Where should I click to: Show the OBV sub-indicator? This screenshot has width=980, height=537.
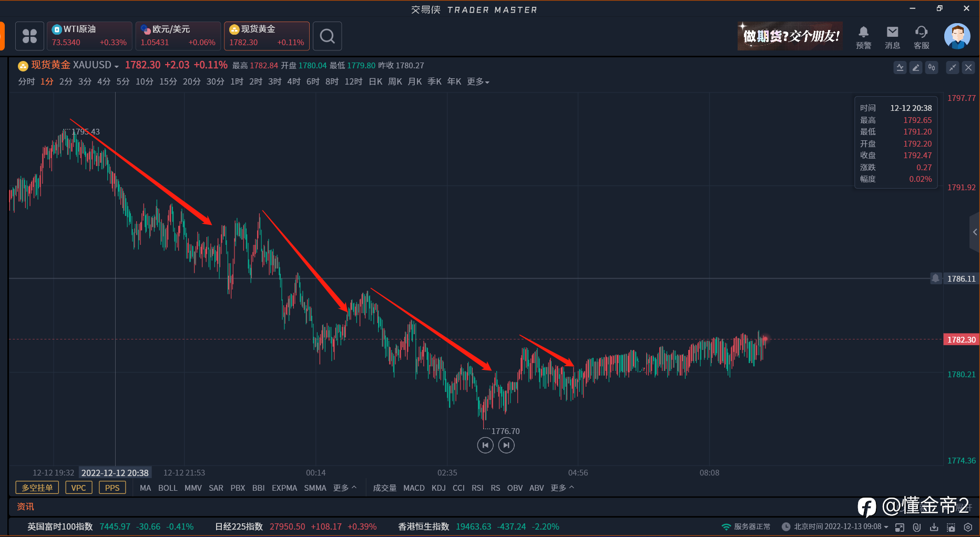pyautogui.click(x=515, y=488)
